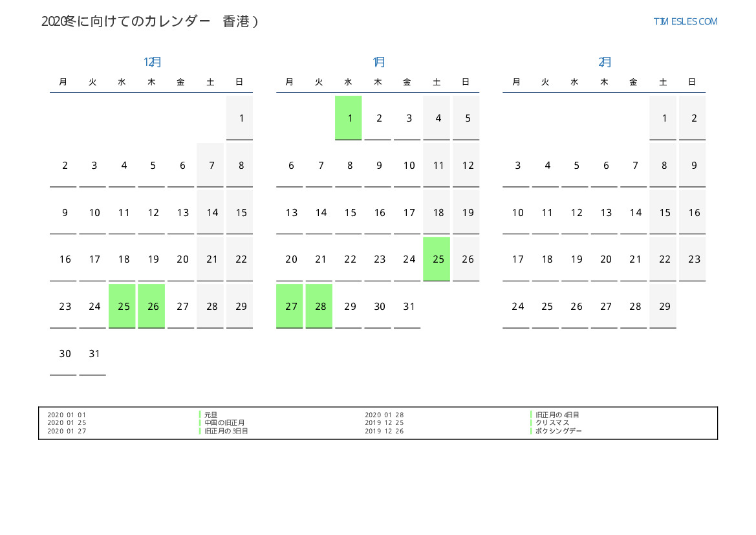Select December 7 in the 12月 calendar
This screenshot has width=756, height=535.
tap(210, 166)
